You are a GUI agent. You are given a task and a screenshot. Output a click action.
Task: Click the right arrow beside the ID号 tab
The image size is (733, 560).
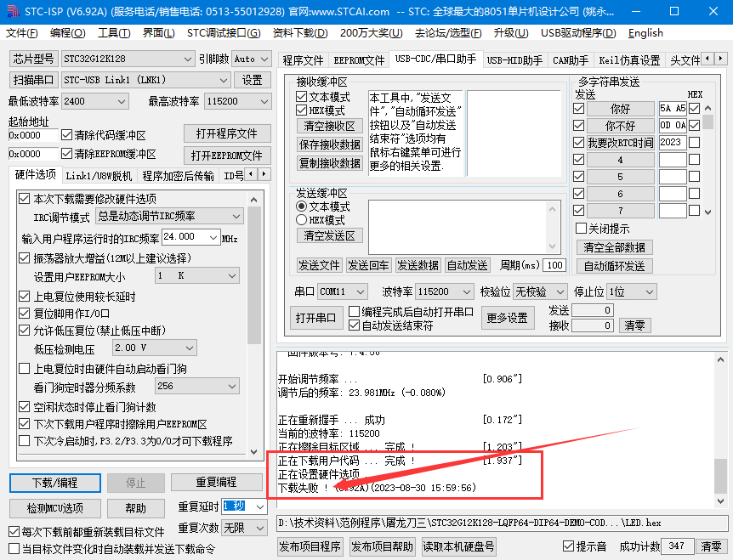pyautogui.click(x=264, y=174)
